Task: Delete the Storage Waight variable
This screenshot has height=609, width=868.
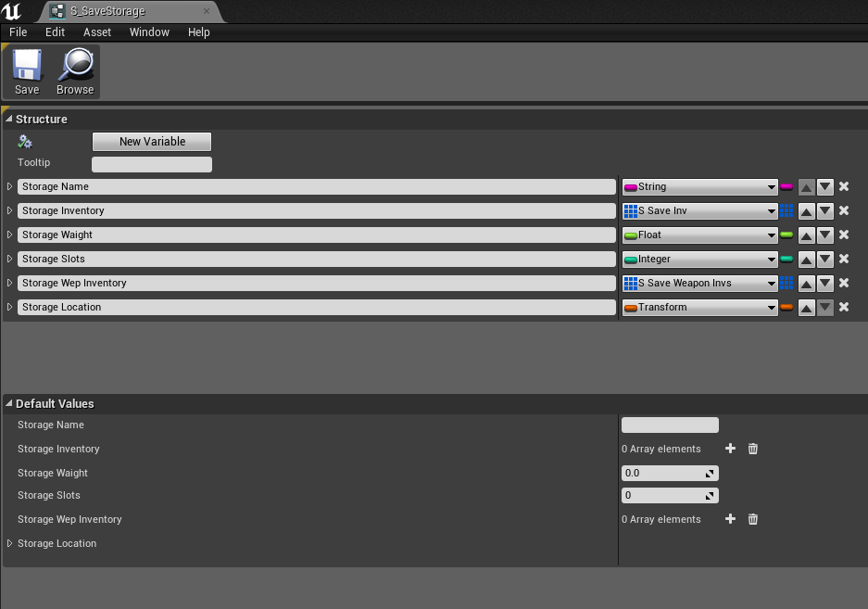Action: coord(844,235)
